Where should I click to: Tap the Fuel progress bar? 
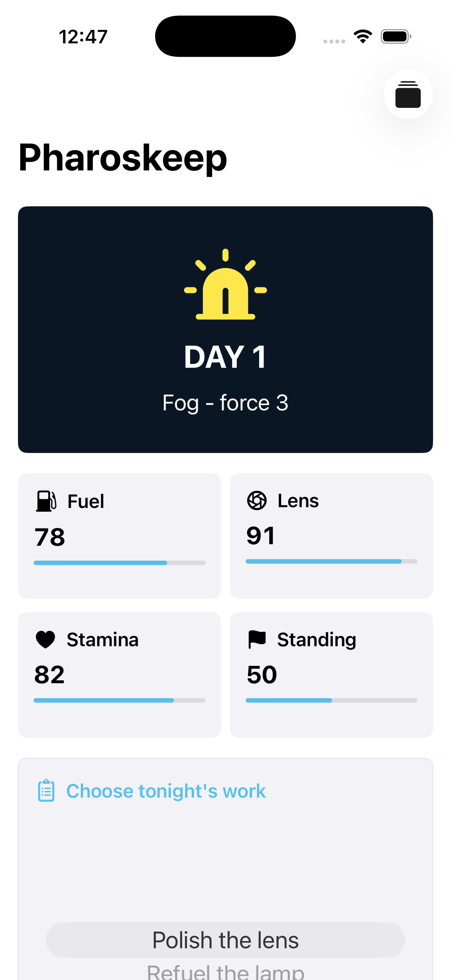coord(120,563)
